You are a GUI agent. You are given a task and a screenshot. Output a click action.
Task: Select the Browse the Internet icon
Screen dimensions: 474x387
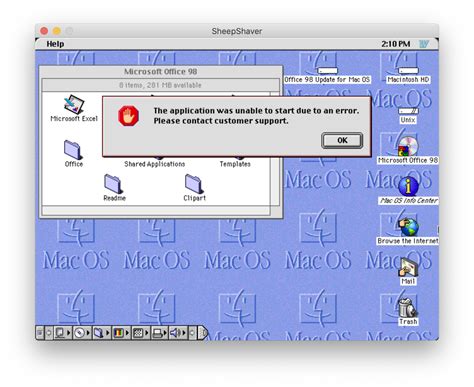408,227
